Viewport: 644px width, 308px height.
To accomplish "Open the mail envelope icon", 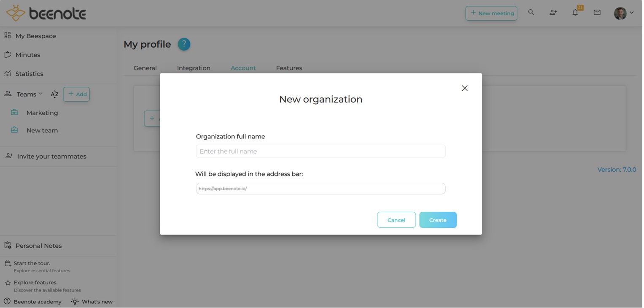I will pos(598,13).
